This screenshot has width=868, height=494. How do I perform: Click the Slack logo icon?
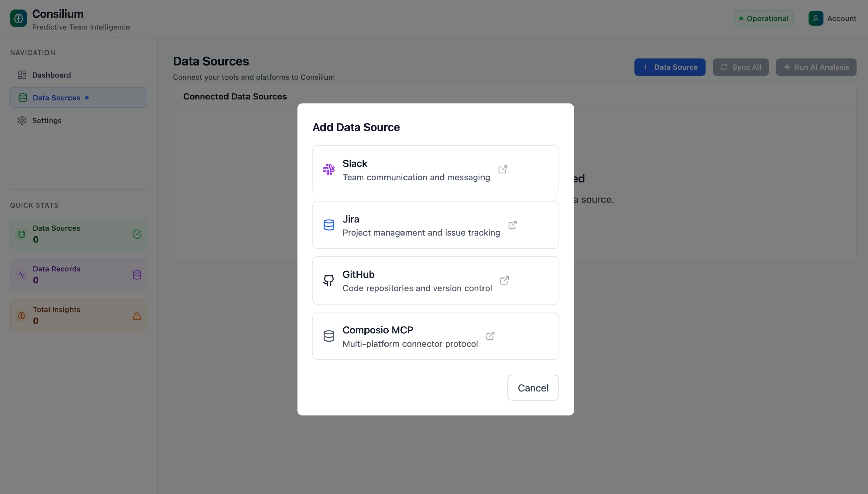coord(329,169)
